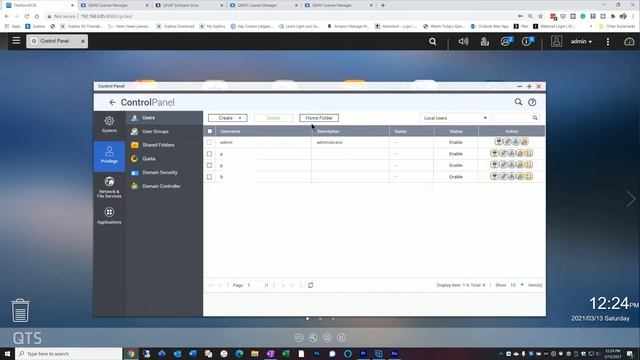Click the user search input field
This screenshot has height=360, width=640.
click(512, 118)
